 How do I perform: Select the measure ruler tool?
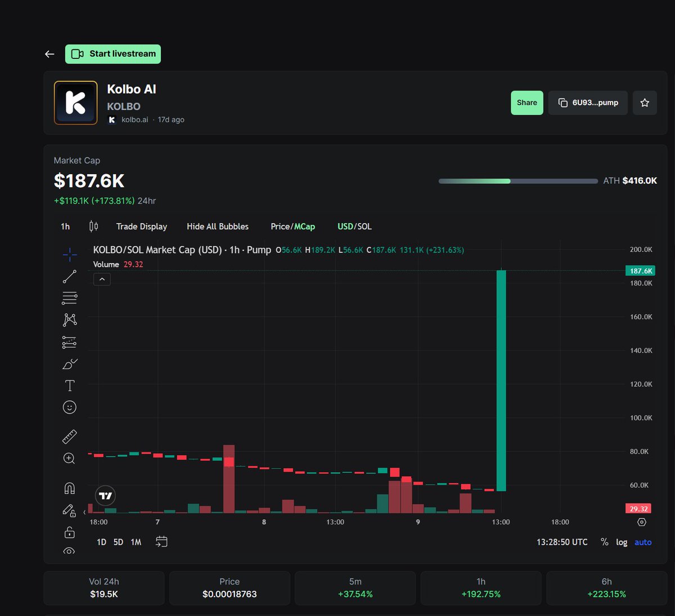click(x=69, y=436)
